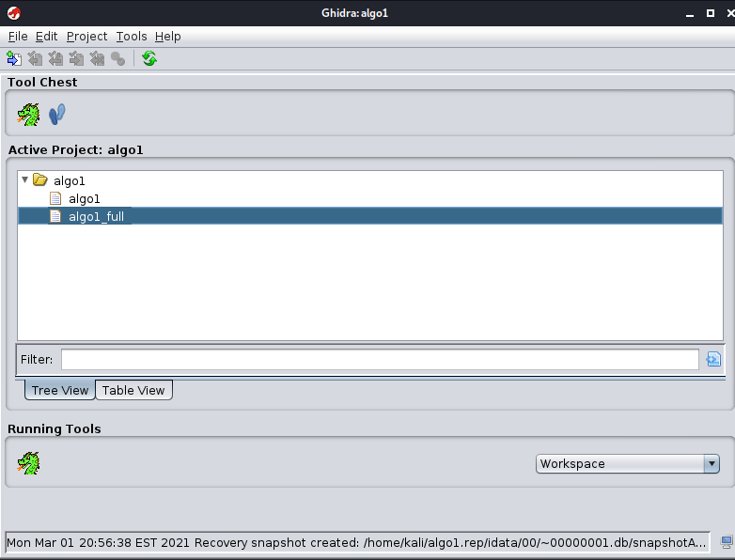Switch to the Tree View tab
The width and height of the screenshot is (735, 560).
click(60, 390)
